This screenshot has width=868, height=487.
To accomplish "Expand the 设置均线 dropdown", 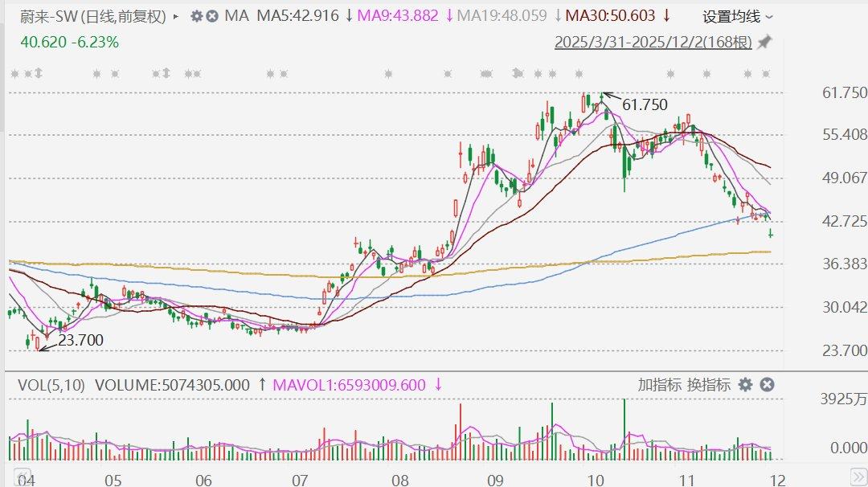I will coord(738,16).
